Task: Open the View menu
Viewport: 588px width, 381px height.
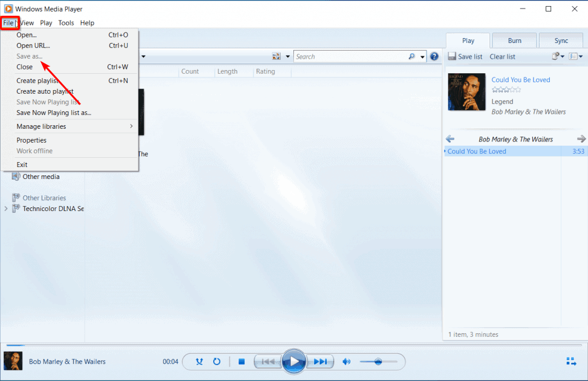Action: pyautogui.click(x=27, y=23)
